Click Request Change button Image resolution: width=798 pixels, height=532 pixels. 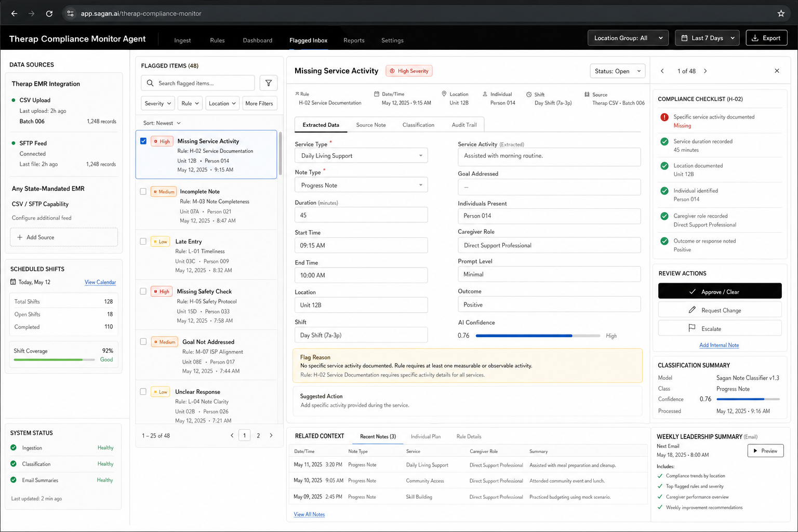[x=720, y=310]
